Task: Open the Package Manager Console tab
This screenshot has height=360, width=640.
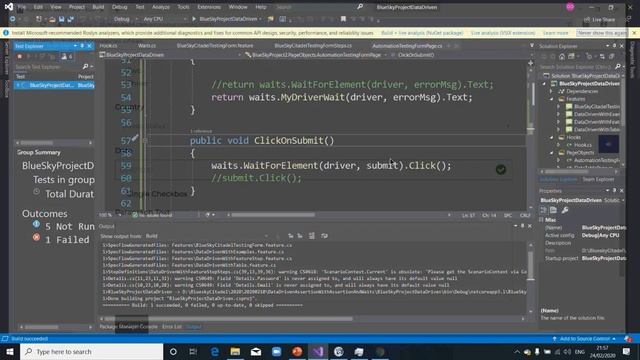Action: pyautogui.click(x=128, y=327)
